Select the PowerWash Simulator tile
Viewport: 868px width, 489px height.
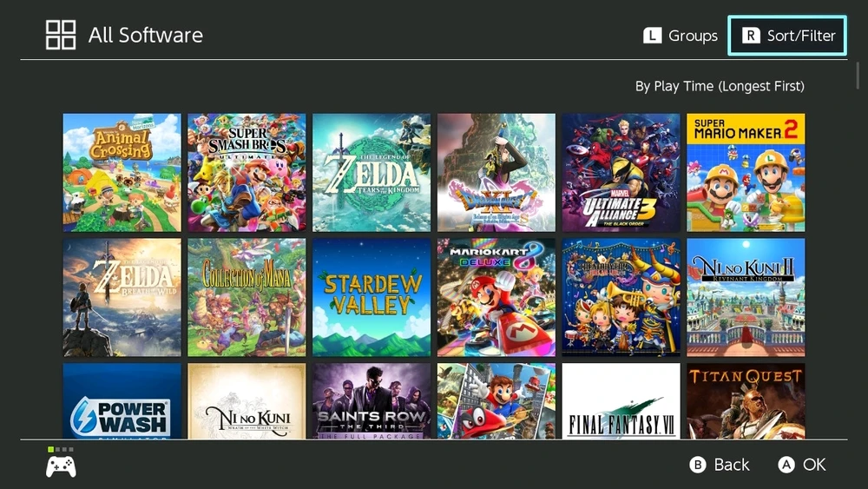122,401
